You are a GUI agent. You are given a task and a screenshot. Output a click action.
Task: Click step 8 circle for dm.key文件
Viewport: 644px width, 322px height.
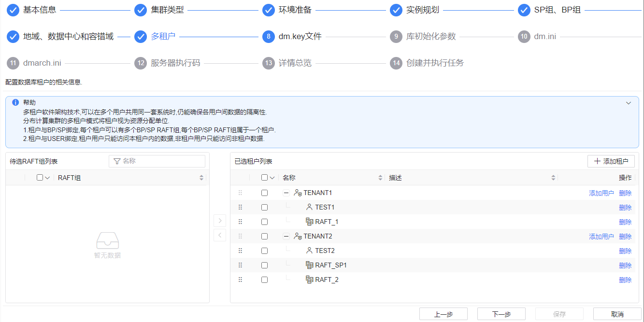click(269, 36)
